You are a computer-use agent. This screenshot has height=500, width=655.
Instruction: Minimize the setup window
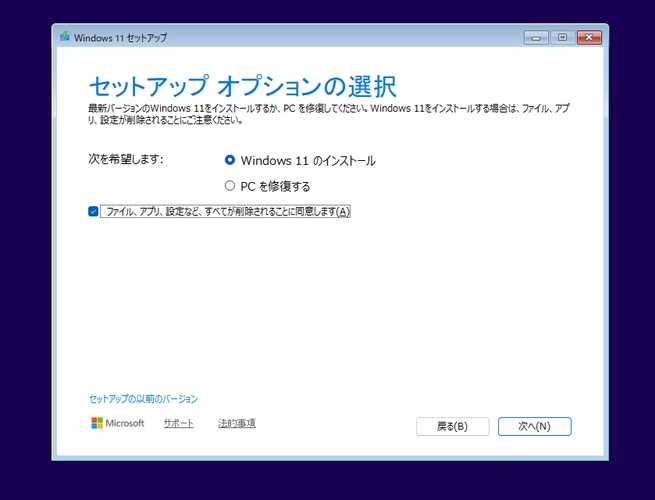pyautogui.click(x=536, y=38)
